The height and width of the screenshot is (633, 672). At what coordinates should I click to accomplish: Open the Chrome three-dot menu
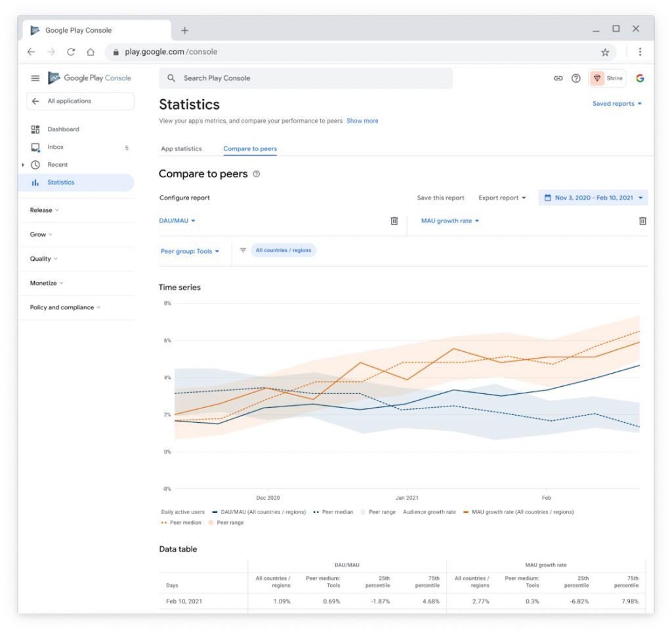640,52
